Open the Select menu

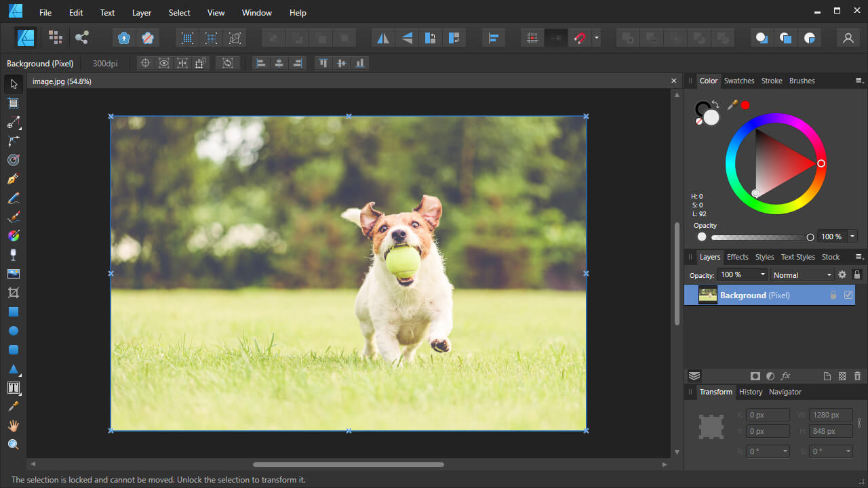pos(180,13)
